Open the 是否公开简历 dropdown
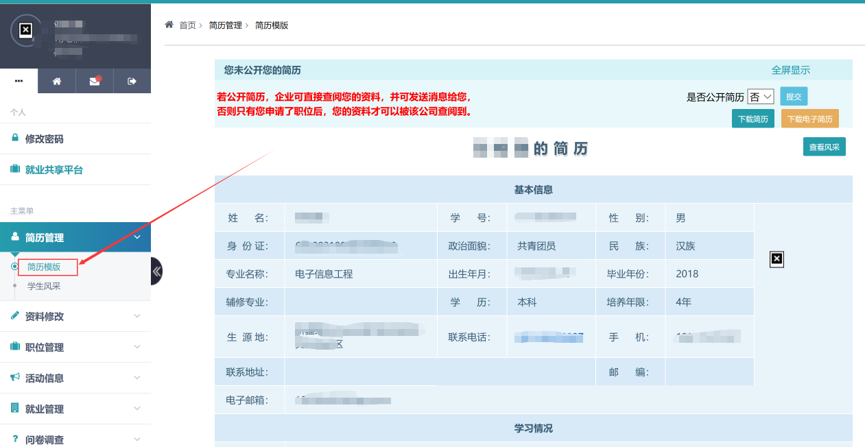 761,97
